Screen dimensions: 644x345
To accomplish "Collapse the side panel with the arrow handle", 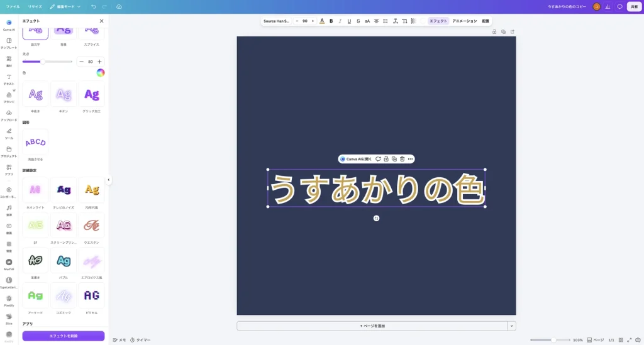I will coord(108,180).
